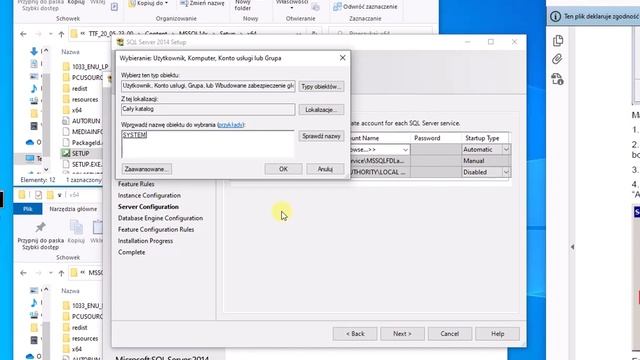Select Installation Progress step
640x360 pixels.
pos(145,241)
